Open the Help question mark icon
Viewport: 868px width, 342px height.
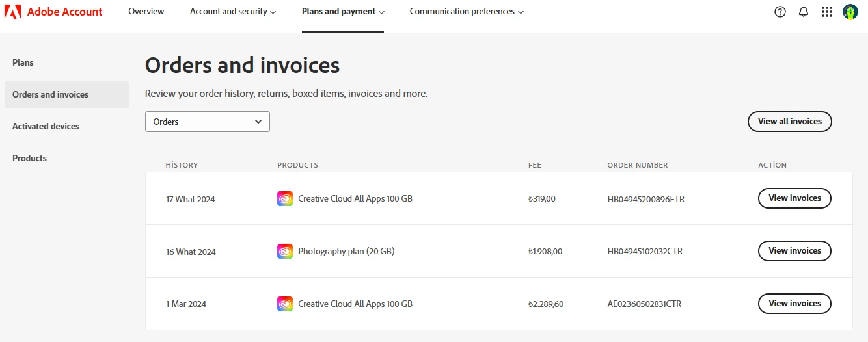click(780, 12)
